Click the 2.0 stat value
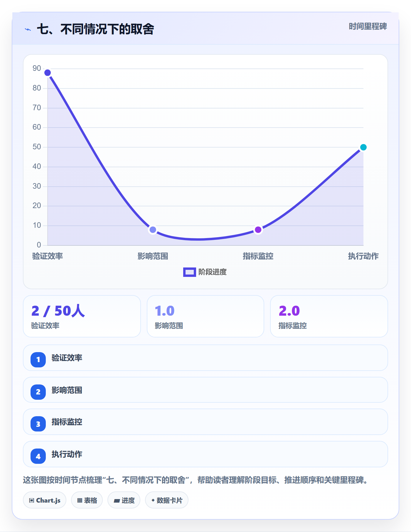The height and width of the screenshot is (532, 411). pyautogui.click(x=289, y=311)
